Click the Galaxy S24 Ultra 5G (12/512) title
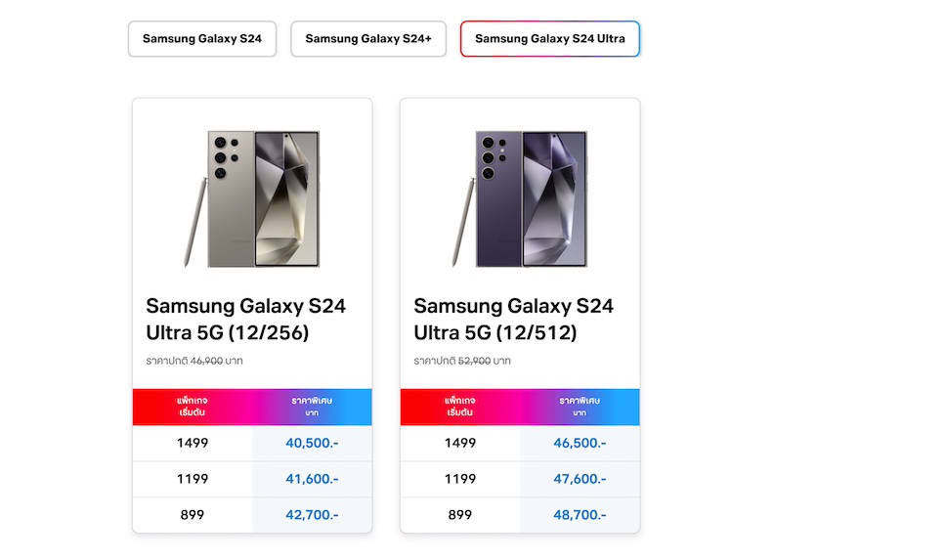946x560 pixels. coord(513,320)
